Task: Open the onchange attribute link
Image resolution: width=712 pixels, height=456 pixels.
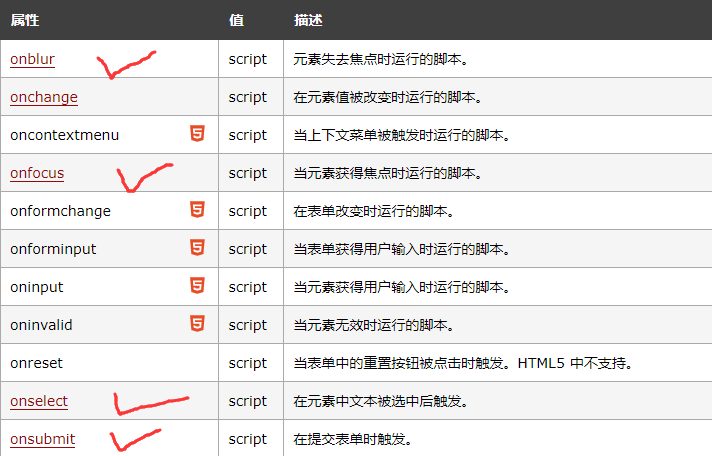Action: click(43, 97)
